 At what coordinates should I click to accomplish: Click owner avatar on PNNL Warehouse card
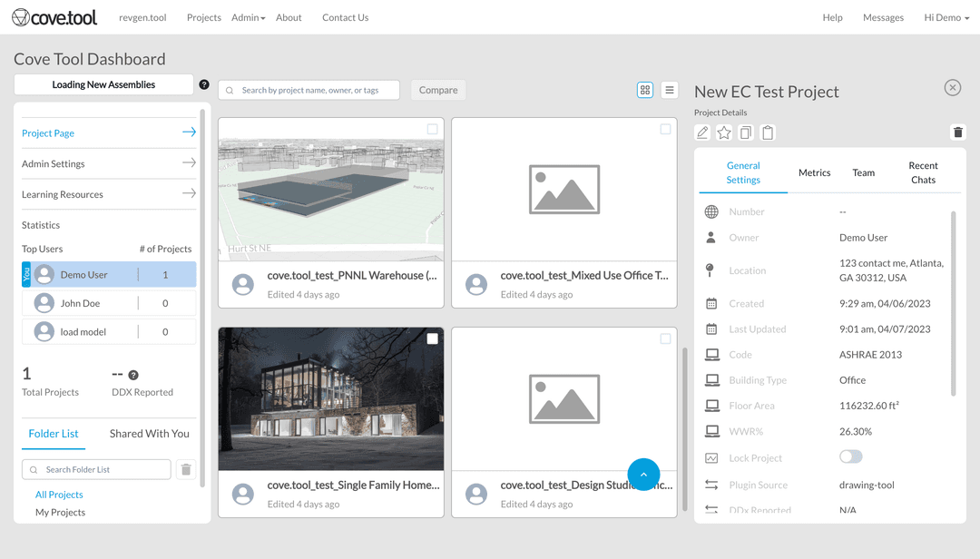(x=243, y=285)
